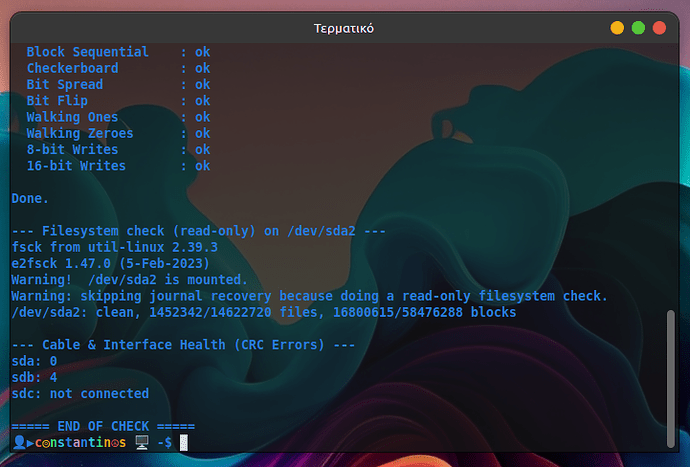The image size is (690, 467).
Task: Click the green maximize window button
Action: [x=638, y=28]
